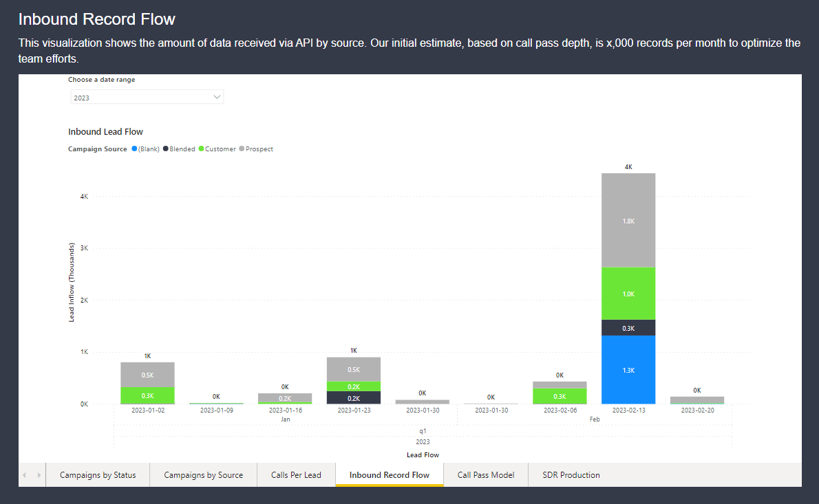Viewport: 819px width, 504px height.
Task: Open the date range dropdown chevron
Action: click(217, 98)
